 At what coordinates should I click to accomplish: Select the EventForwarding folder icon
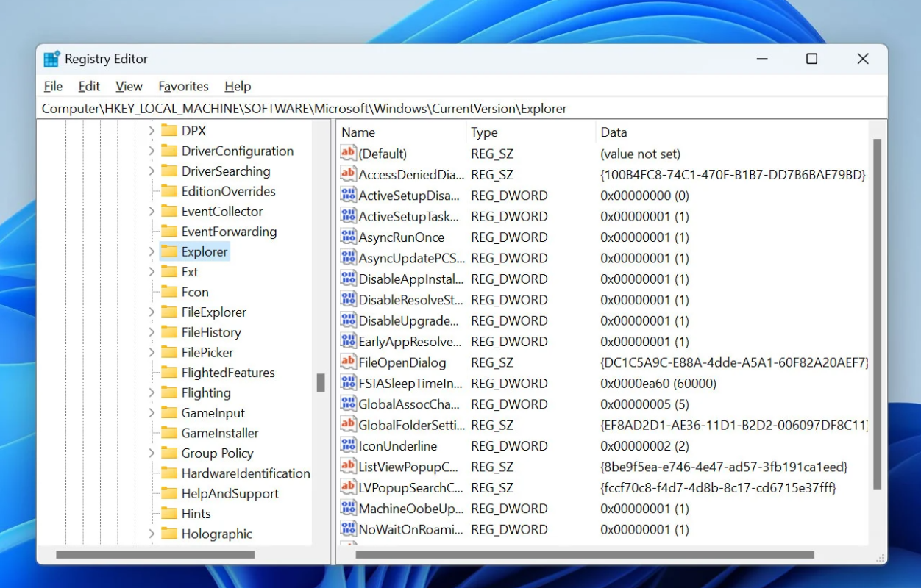[x=169, y=232]
